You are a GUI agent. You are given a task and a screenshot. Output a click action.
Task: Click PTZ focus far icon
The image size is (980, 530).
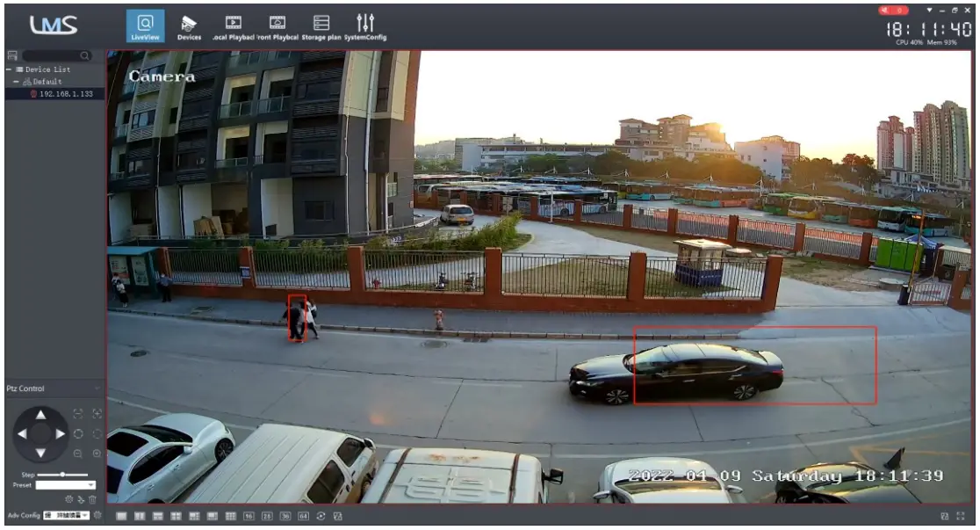tap(97, 414)
